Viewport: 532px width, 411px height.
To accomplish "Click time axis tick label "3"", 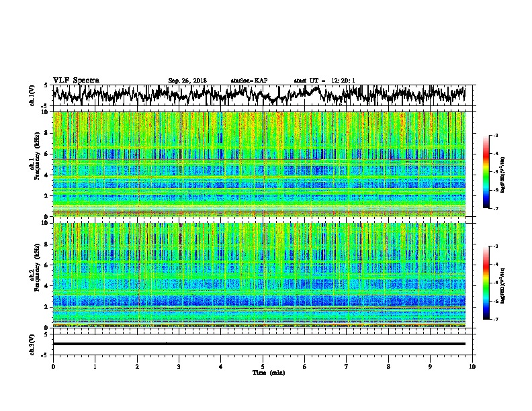I will (179, 367).
